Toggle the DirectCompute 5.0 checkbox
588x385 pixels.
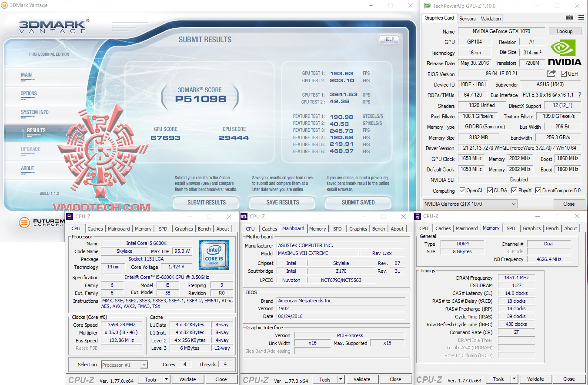pyautogui.click(x=538, y=191)
